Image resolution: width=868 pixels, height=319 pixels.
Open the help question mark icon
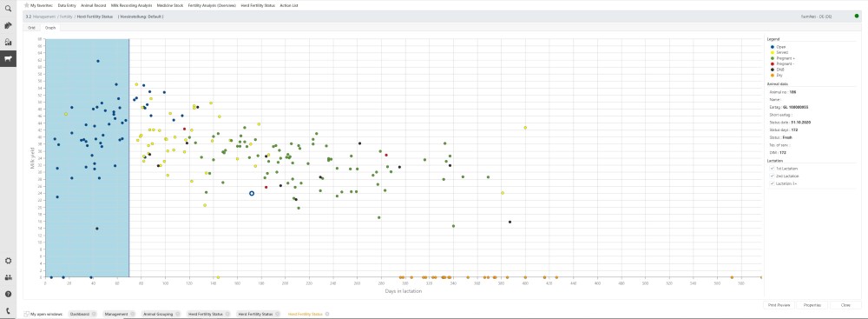(x=8, y=294)
